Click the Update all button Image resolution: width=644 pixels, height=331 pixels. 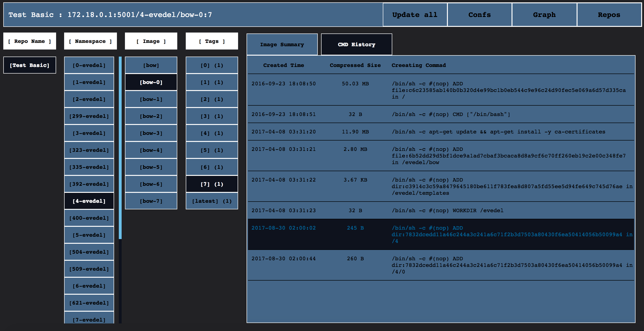click(415, 15)
